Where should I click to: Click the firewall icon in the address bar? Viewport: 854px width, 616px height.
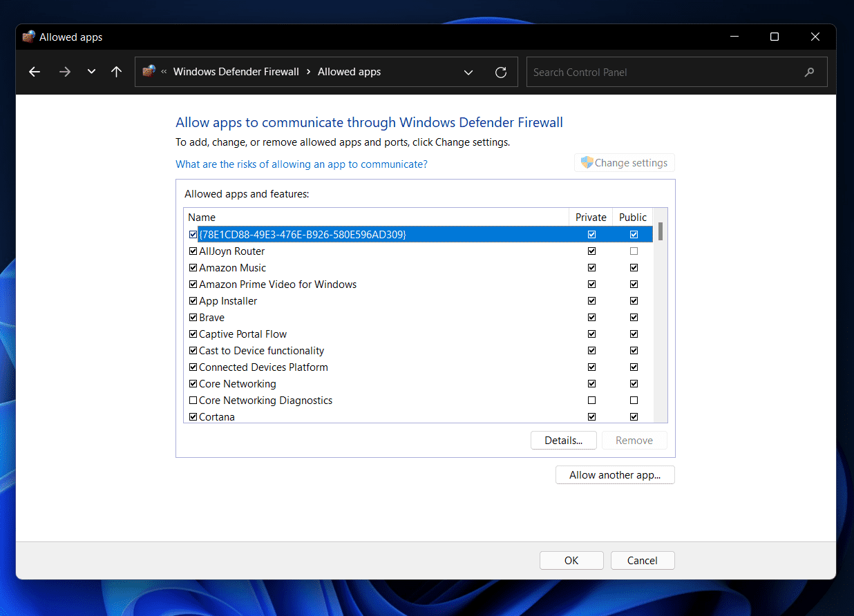click(x=147, y=72)
